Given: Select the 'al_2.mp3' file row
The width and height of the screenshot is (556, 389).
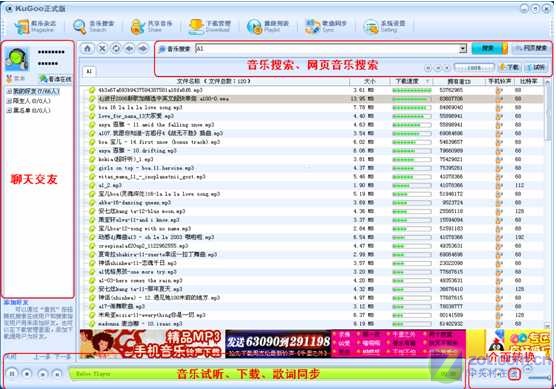Looking at the screenshot, I should click(312, 185).
